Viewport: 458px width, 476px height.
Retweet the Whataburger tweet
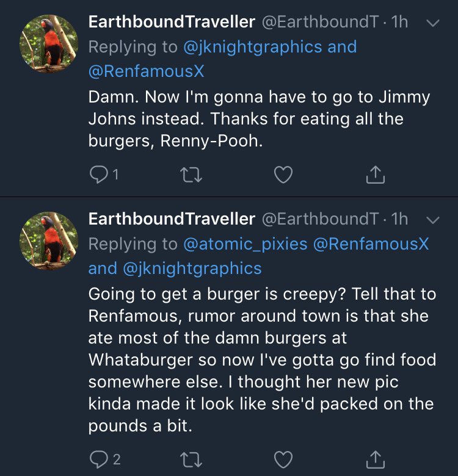(191, 460)
